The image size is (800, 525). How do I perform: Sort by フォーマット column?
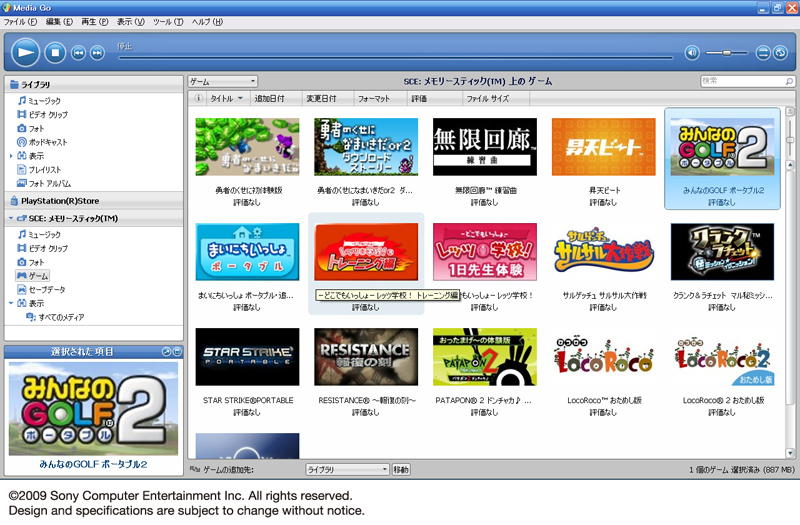pos(380,98)
